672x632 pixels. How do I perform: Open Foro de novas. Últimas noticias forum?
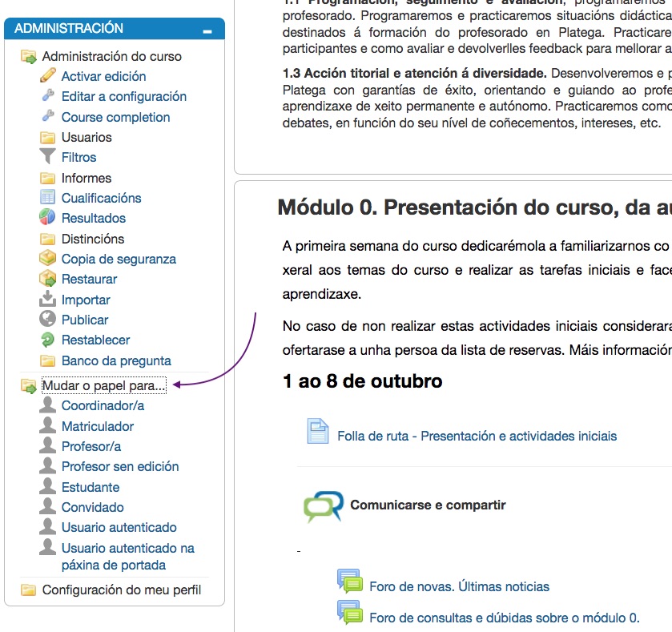459,586
